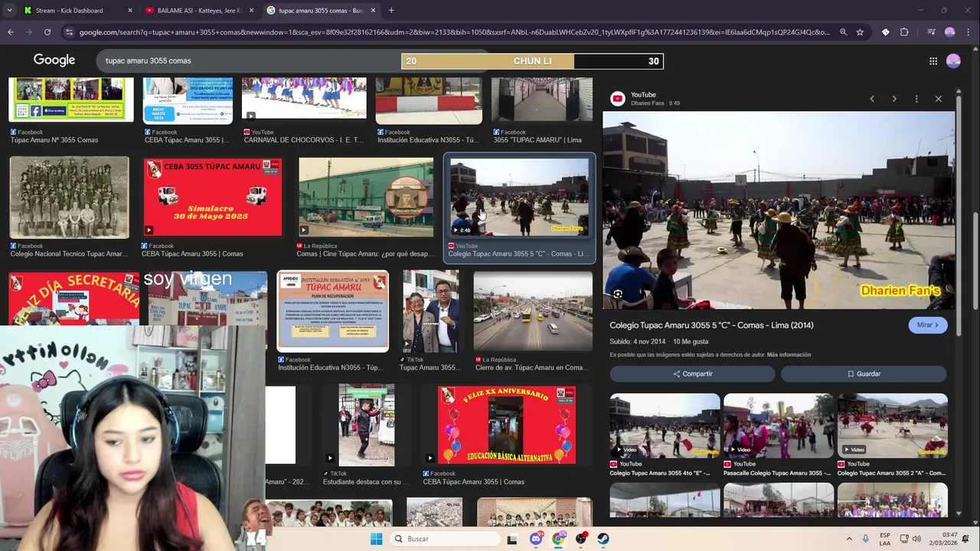Open the microphone tray icon
Screen dimensions: 980x551
pyautogui.click(x=866, y=539)
